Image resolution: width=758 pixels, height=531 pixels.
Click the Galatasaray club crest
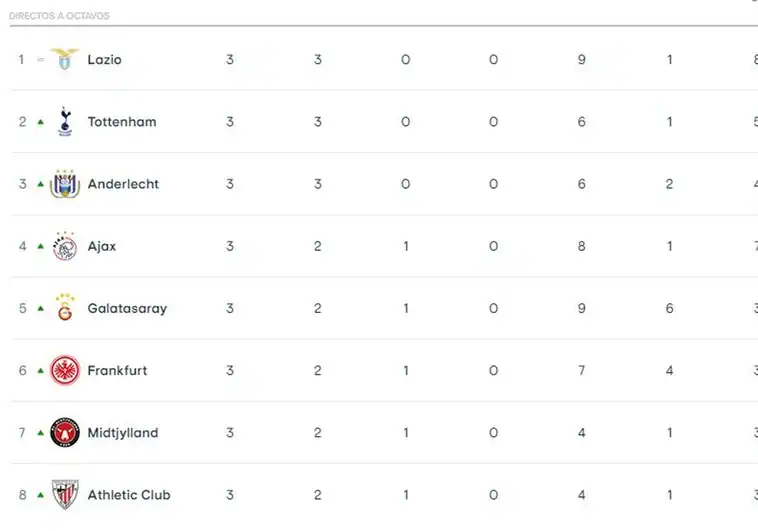tap(65, 308)
